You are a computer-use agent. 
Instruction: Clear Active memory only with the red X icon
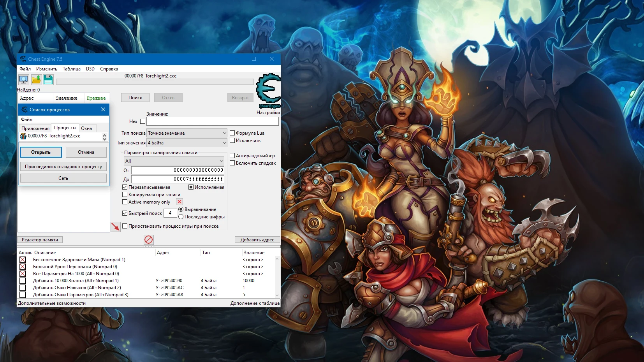pos(179,202)
